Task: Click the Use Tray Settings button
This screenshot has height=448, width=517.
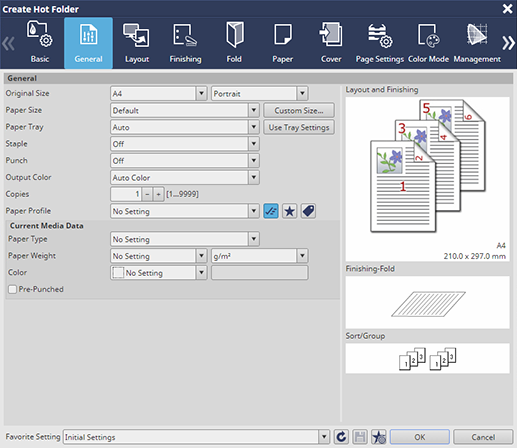Action: (299, 127)
